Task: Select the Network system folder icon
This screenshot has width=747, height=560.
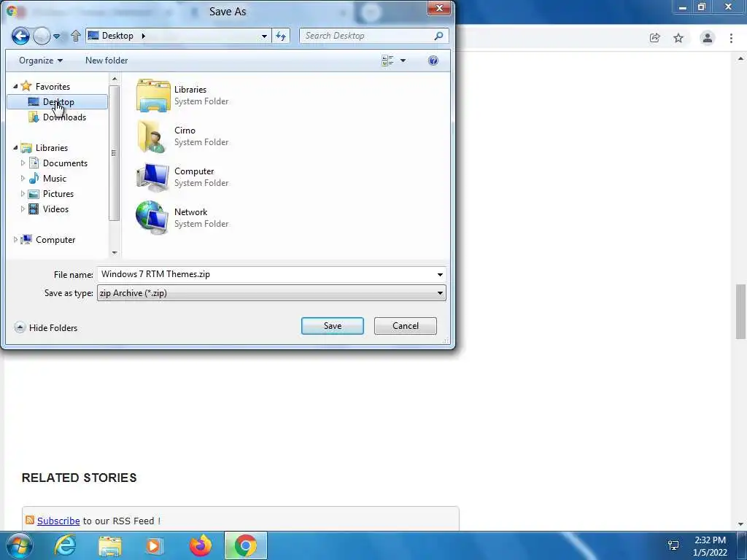Action: (153, 218)
